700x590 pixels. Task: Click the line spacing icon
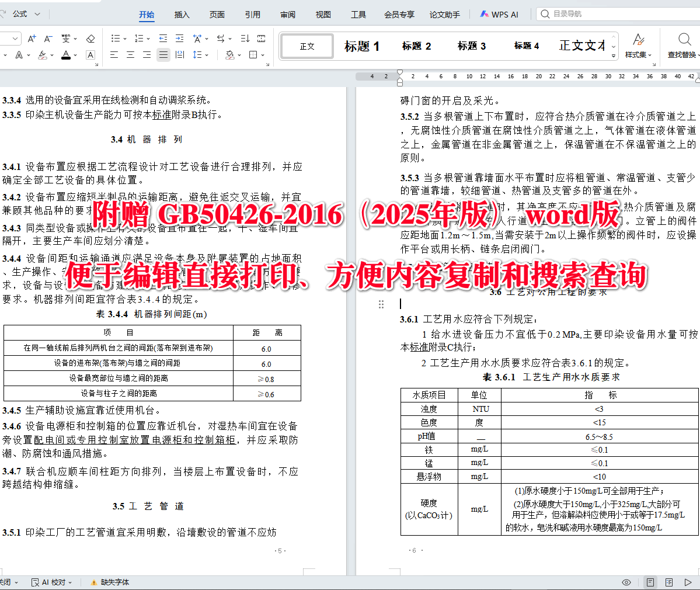pos(197,55)
